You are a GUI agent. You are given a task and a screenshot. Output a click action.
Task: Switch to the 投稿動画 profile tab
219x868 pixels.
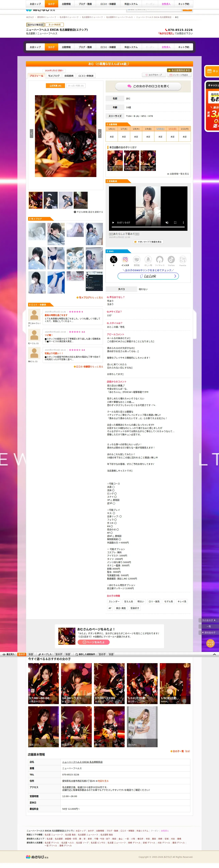[x=69, y=76]
